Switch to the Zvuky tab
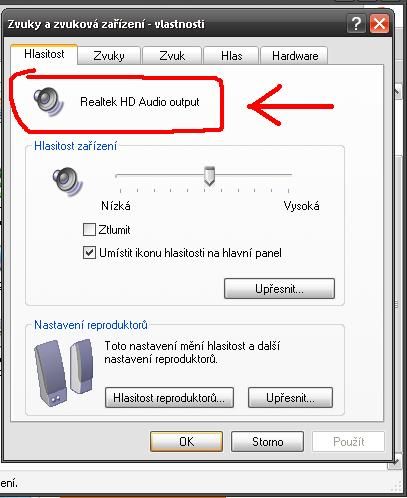Viewport: 407px width, 498px height. (x=109, y=56)
